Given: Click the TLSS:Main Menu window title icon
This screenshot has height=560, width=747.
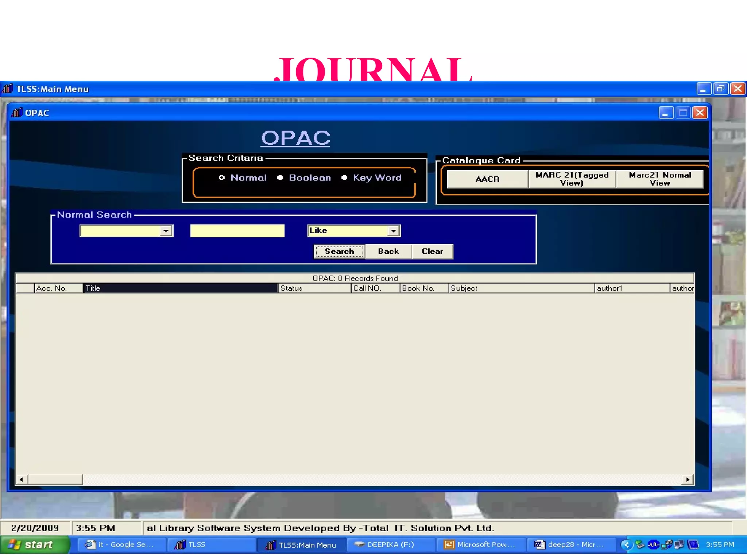Looking at the screenshot, I should click(x=7, y=89).
